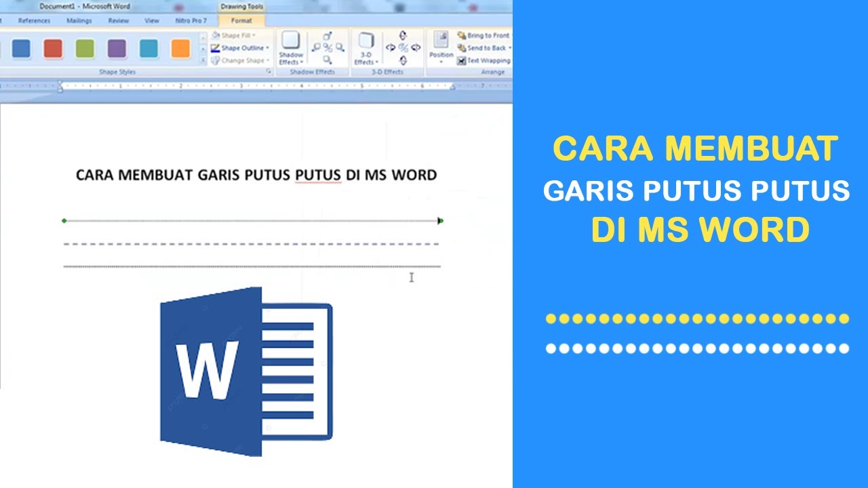Apply the red shape style swatch
The image size is (868, 488).
click(53, 48)
